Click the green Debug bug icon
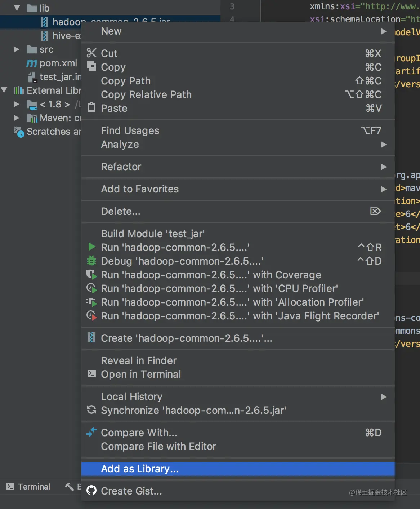 pyautogui.click(x=91, y=261)
